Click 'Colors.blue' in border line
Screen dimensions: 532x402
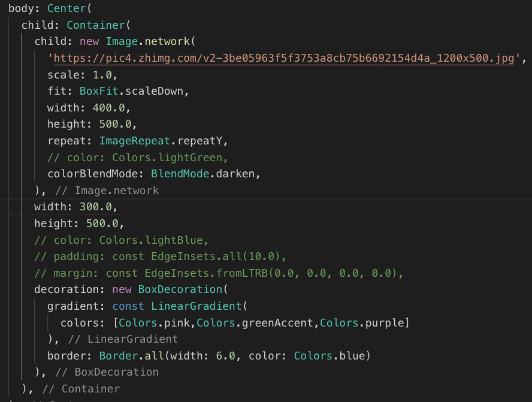330,356
